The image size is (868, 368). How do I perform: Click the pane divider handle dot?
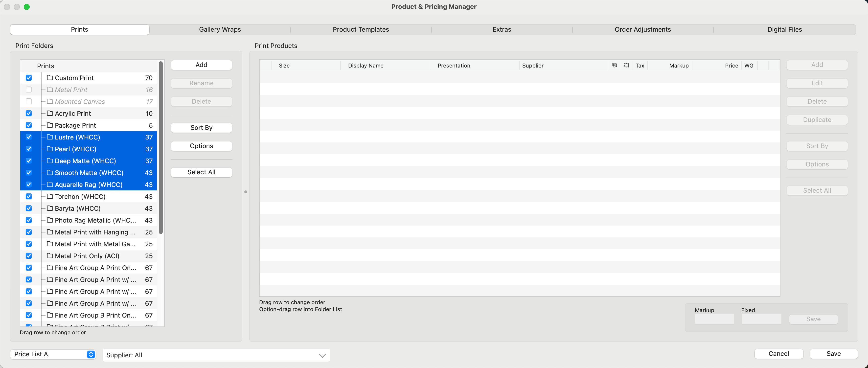pos(246,192)
